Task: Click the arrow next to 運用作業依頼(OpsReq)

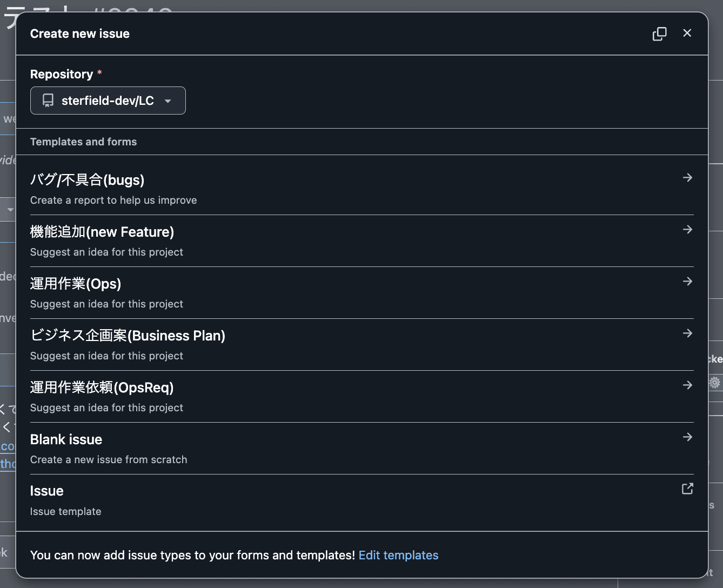Action: coord(687,385)
